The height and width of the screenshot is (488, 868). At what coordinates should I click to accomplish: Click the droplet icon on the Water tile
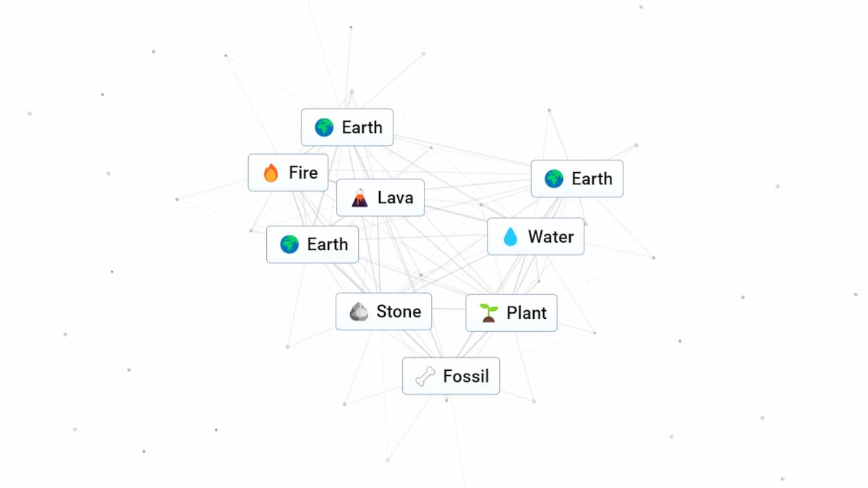pyautogui.click(x=511, y=237)
